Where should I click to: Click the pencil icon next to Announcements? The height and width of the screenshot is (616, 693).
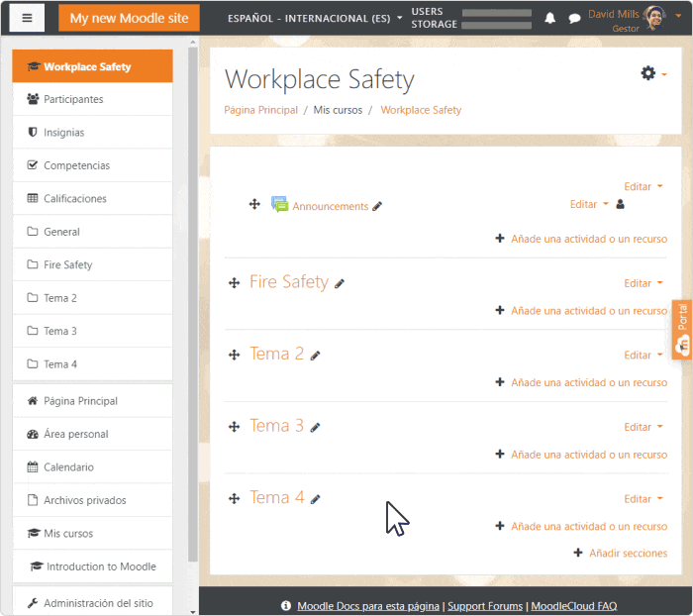click(377, 207)
